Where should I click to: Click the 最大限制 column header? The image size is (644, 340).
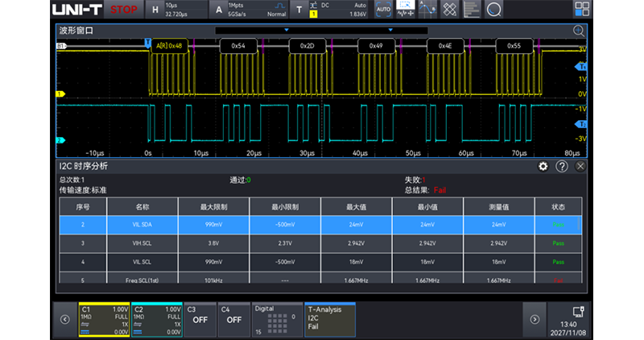click(x=213, y=207)
